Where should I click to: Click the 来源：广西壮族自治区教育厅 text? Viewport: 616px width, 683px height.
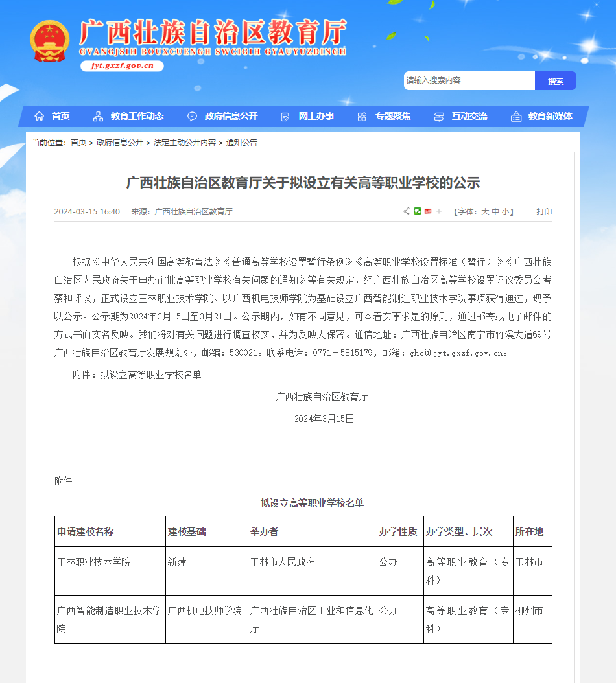pos(182,212)
